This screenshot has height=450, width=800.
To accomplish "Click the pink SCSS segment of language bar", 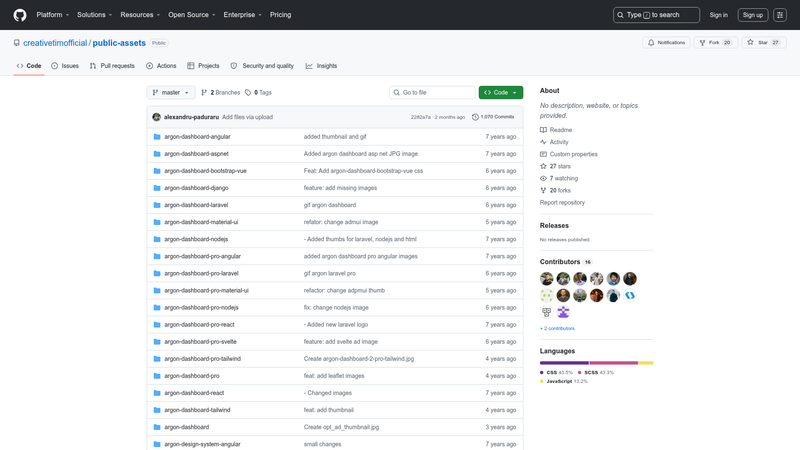I will click(x=614, y=363).
